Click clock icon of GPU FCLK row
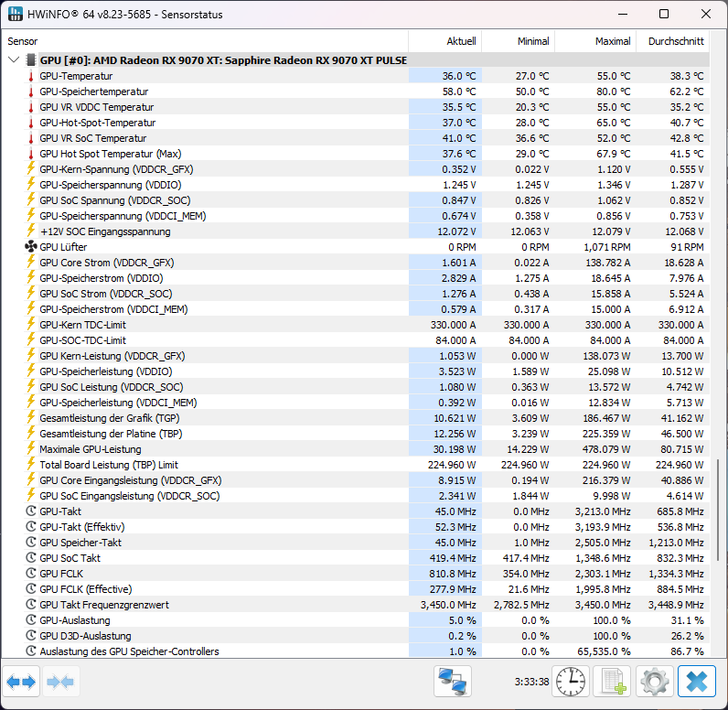Image resolution: width=728 pixels, height=710 pixels. [31, 574]
